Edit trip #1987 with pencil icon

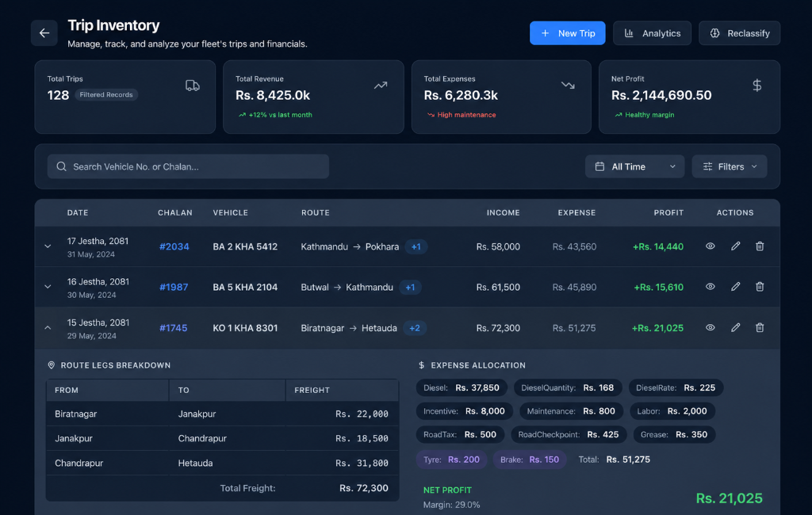click(x=735, y=287)
